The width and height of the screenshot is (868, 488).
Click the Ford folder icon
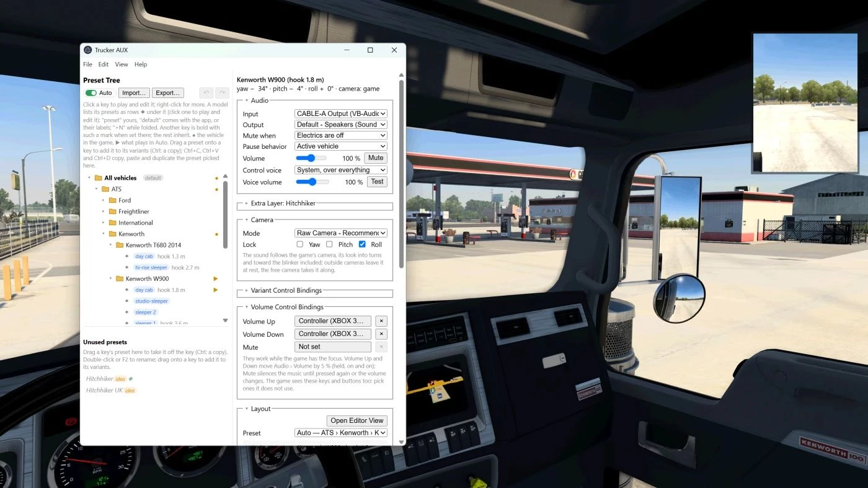(x=113, y=200)
